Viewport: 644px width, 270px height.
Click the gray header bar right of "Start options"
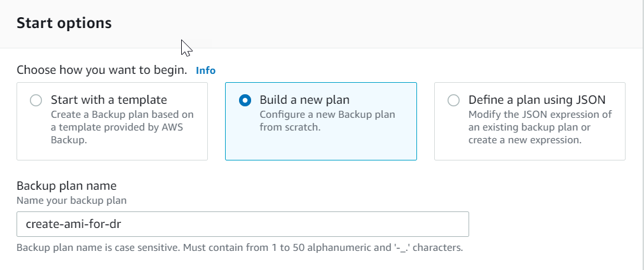click(381, 24)
